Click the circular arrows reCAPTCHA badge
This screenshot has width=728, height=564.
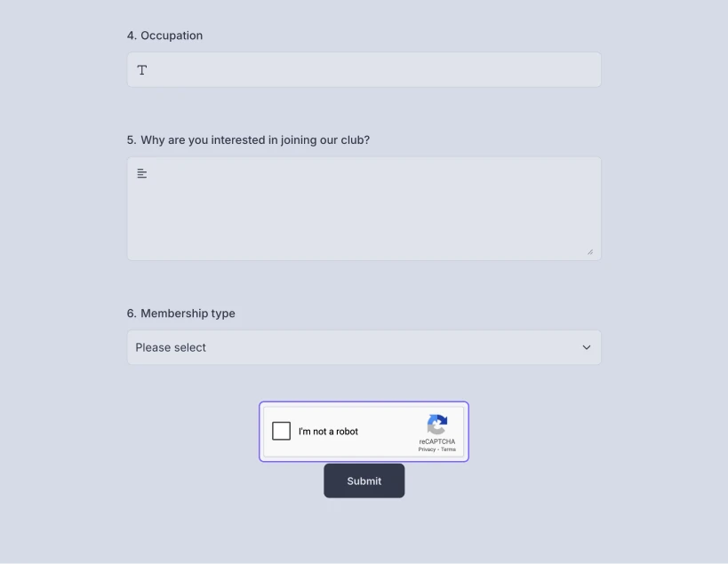[x=436, y=425]
